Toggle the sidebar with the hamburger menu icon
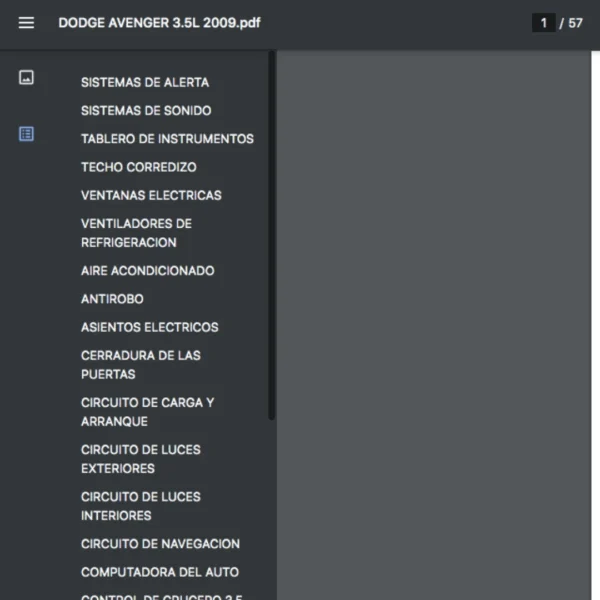Image resolution: width=600 pixels, height=600 pixels. 26,23
